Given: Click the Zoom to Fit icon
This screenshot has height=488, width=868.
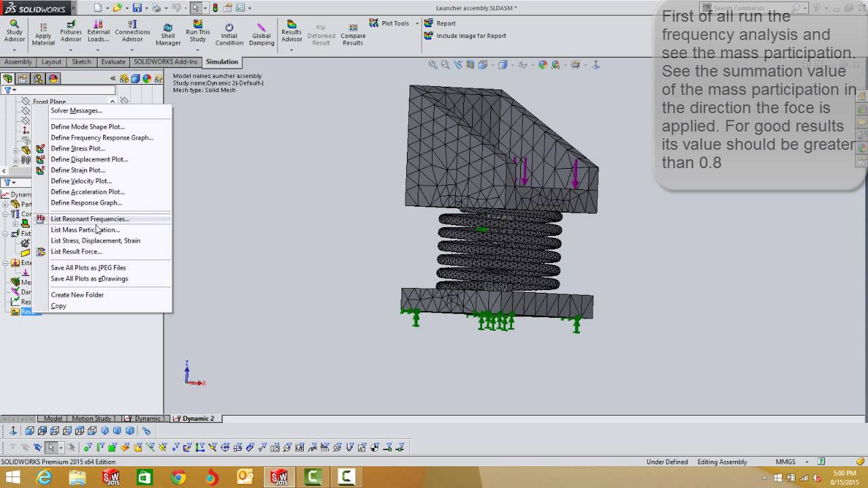Looking at the screenshot, I should 433,65.
